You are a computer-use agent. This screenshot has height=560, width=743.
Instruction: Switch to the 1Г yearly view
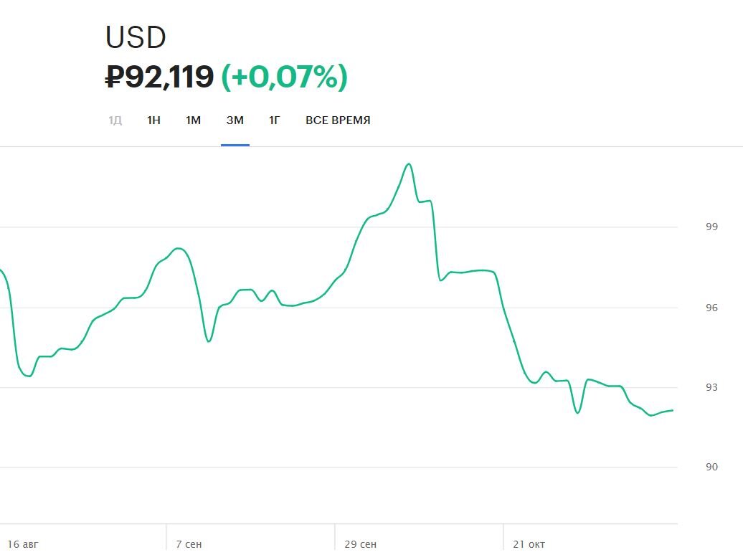(274, 120)
